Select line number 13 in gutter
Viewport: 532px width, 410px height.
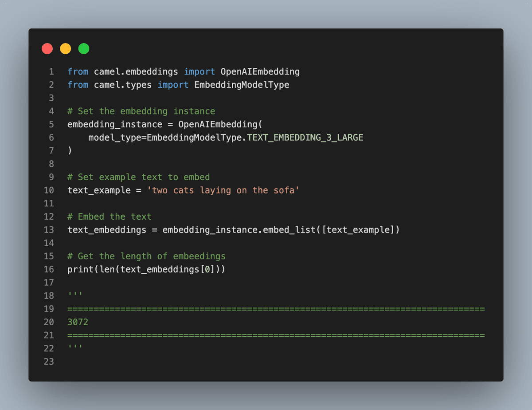[x=49, y=229]
